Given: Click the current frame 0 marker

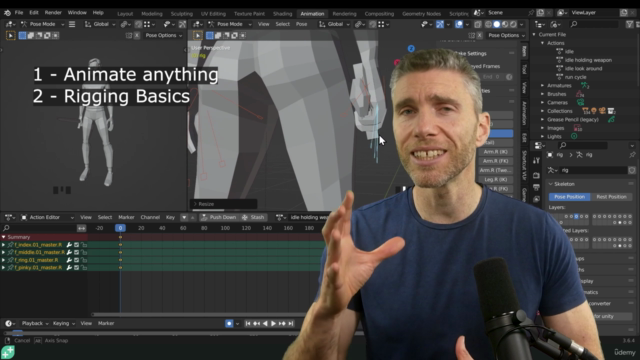Looking at the screenshot, I should point(120,228).
